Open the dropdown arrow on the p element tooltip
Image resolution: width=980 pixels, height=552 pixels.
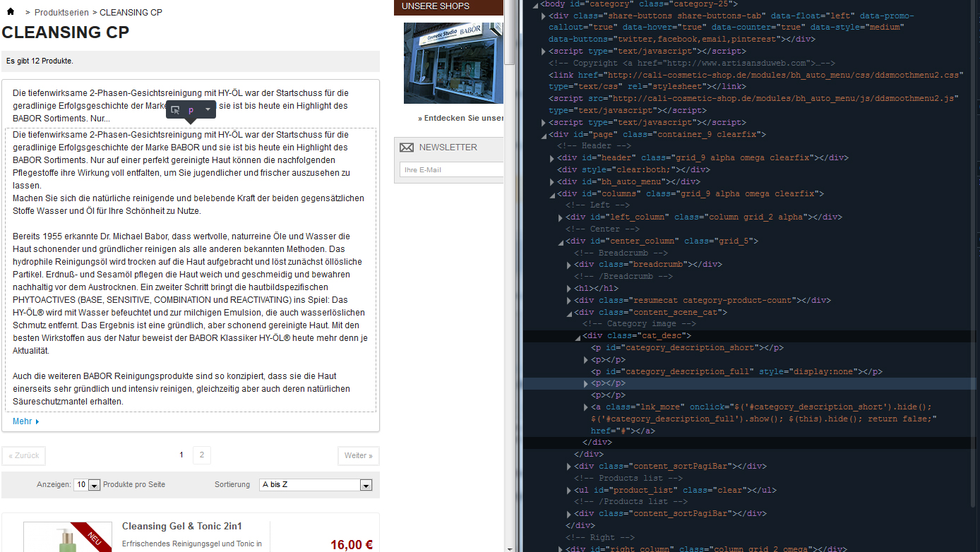(x=208, y=109)
